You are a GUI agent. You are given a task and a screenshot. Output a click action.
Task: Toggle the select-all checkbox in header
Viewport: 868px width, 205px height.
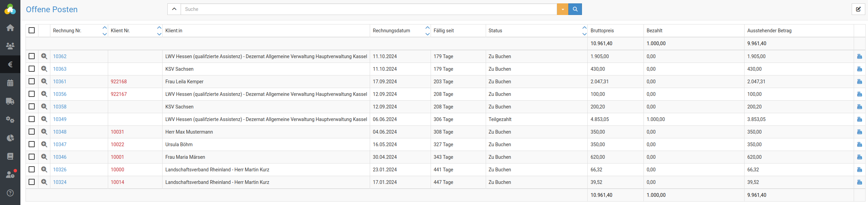32,31
